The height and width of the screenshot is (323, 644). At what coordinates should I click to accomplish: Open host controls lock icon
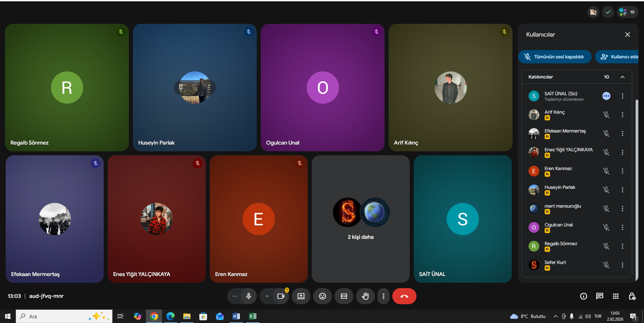(x=632, y=296)
